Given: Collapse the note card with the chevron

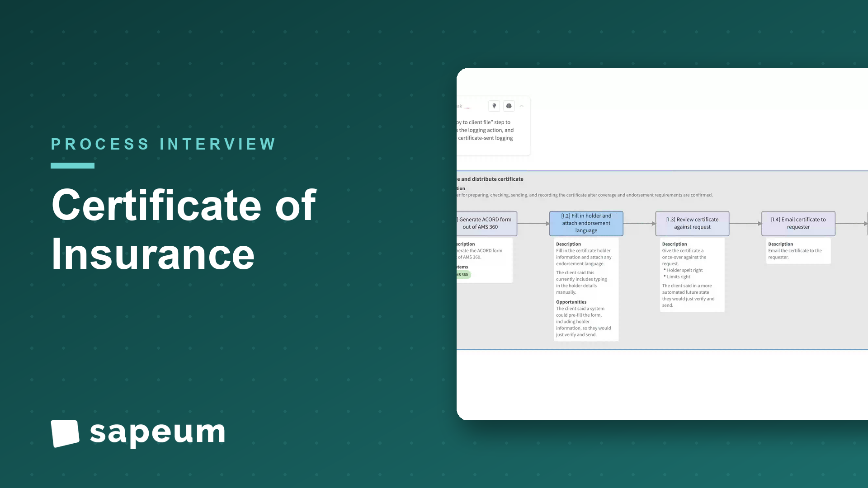Looking at the screenshot, I should pyautogui.click(x=521, y=106).
